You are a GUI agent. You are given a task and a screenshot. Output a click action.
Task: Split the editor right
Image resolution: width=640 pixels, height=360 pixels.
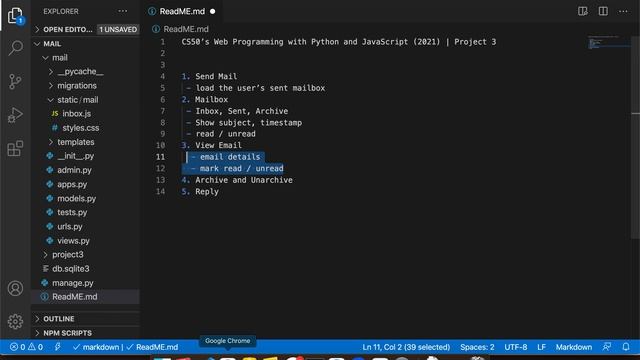pos(603,11)
